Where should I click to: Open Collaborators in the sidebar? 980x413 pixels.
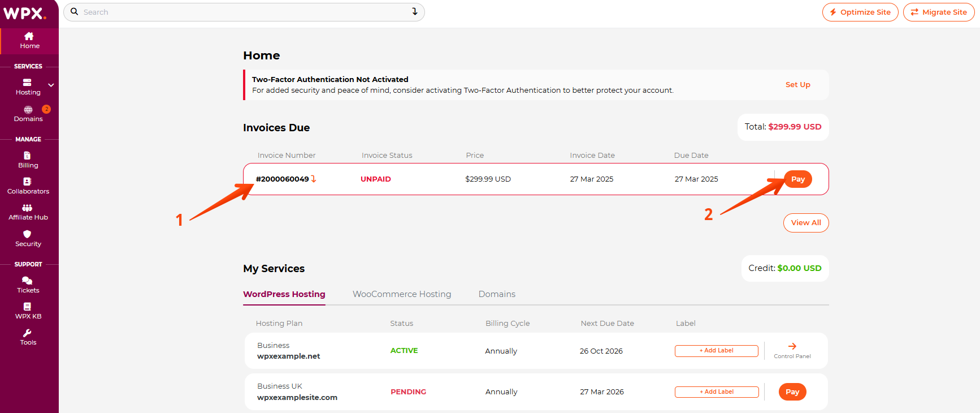[x=28, y=186]
